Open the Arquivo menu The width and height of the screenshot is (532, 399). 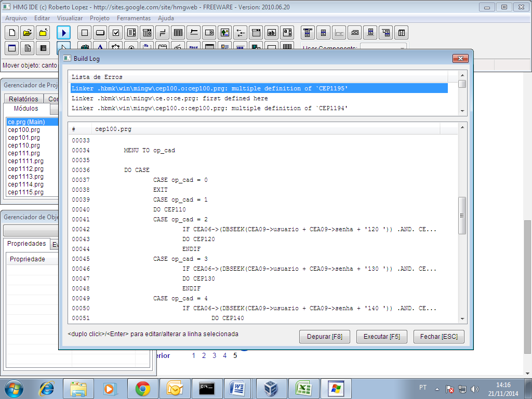pos(16,18)
